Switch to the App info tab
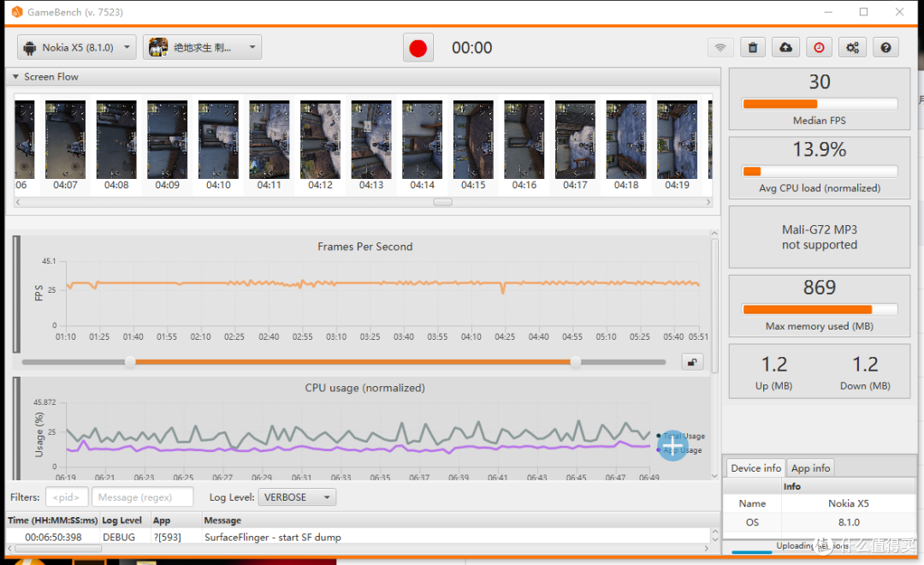The width and height of the screenshot is (924, 565). [810, 467]
